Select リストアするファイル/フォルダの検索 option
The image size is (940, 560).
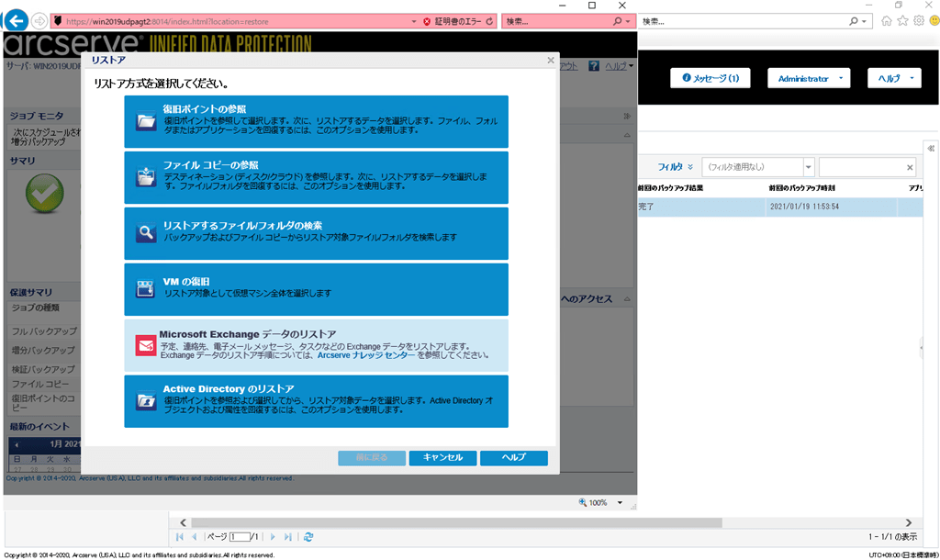tap(316, 233)
